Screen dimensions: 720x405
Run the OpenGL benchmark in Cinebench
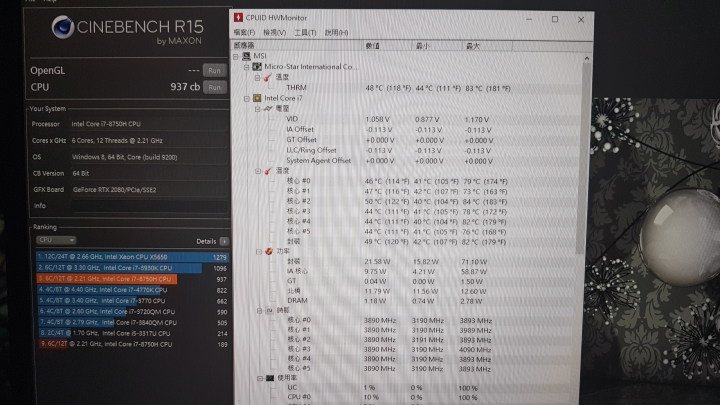[x=214, y=70]
